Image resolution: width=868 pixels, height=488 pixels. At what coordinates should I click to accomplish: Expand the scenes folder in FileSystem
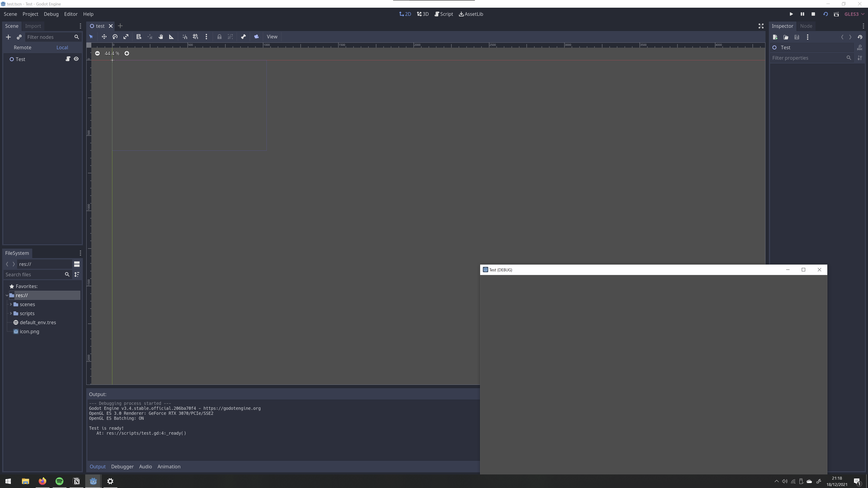pyautogui.click(x=11, y=304)
